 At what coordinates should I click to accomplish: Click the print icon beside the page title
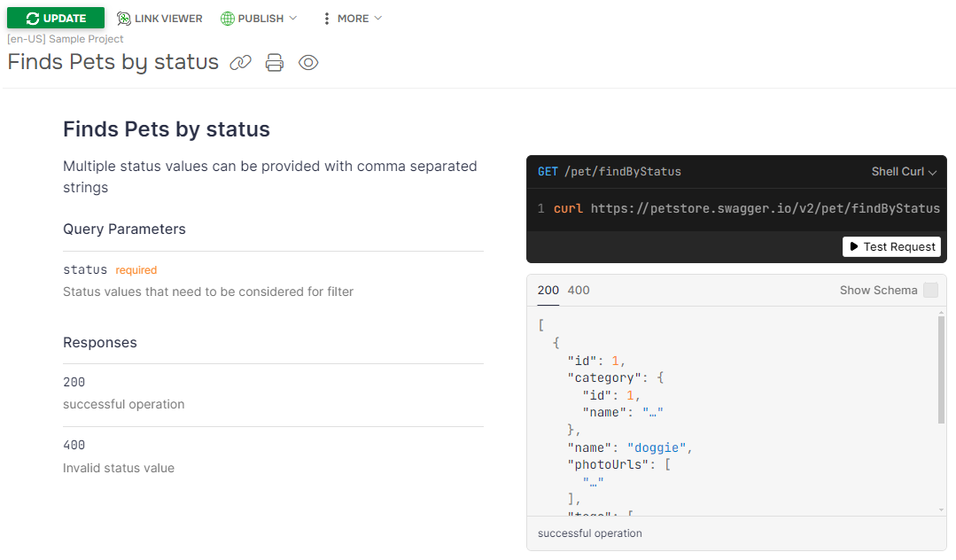click(x=274, y=62)
